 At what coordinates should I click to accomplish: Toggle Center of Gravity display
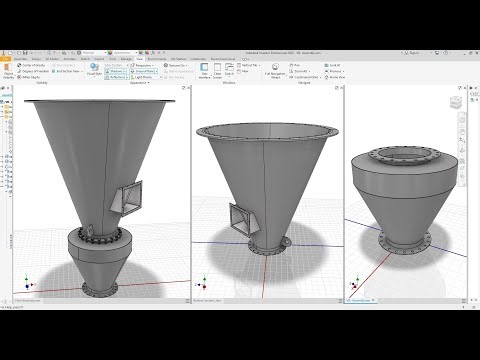[x=31, y=65]
